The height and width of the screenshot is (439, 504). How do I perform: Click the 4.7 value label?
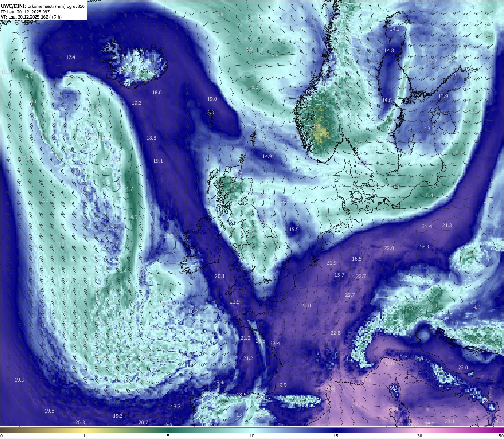click(130, 189)
